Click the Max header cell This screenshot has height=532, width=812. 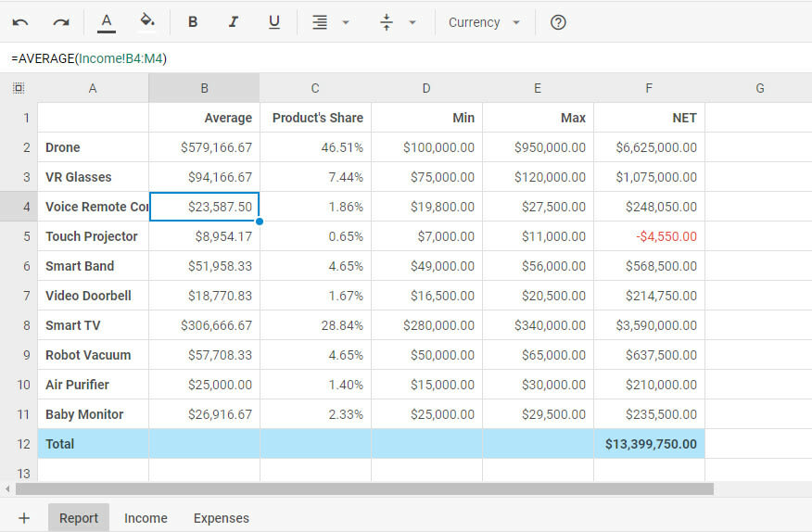tap(538, 118)
